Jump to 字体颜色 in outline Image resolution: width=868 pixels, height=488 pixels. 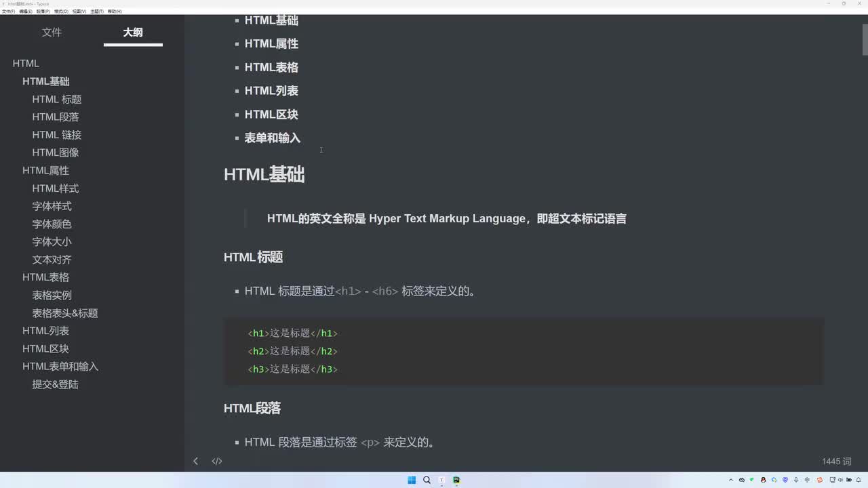point(52,224)
